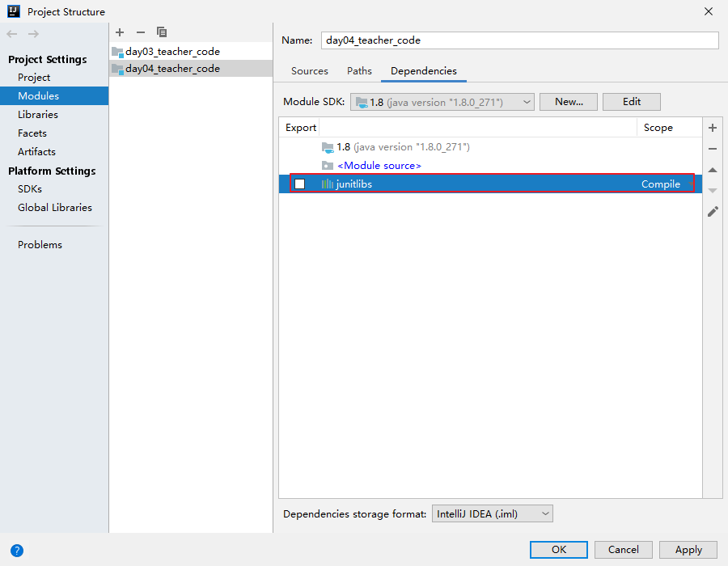Click the copy module icon
This screenshot has width=728, height=566.
[162, 32]
